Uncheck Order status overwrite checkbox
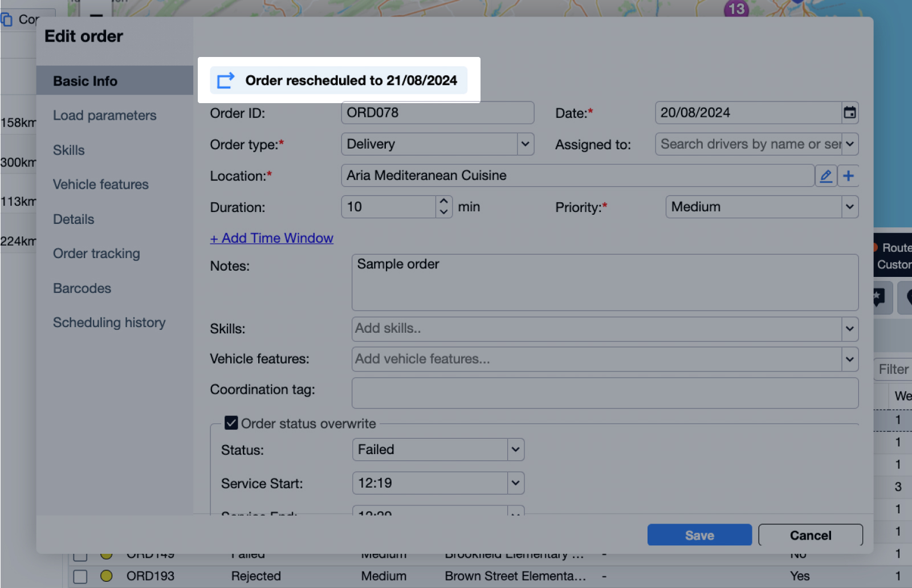Screen dimensions: 912x588 tap(231, 423)
